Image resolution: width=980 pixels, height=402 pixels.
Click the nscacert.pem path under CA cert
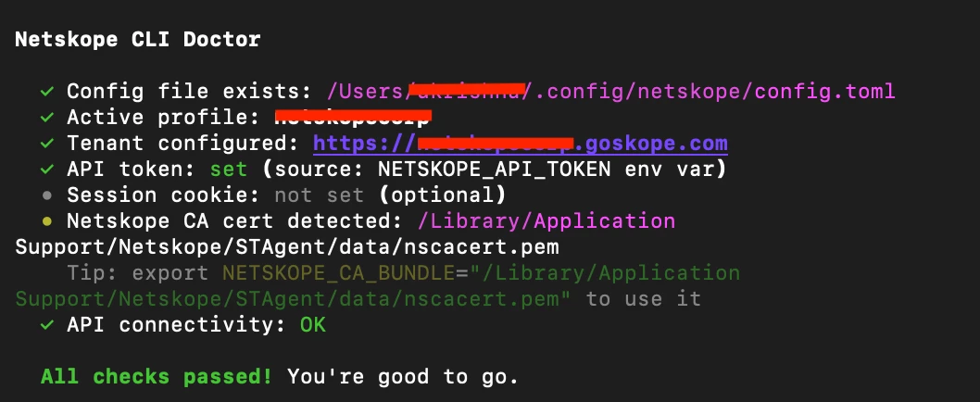point(346,234)
